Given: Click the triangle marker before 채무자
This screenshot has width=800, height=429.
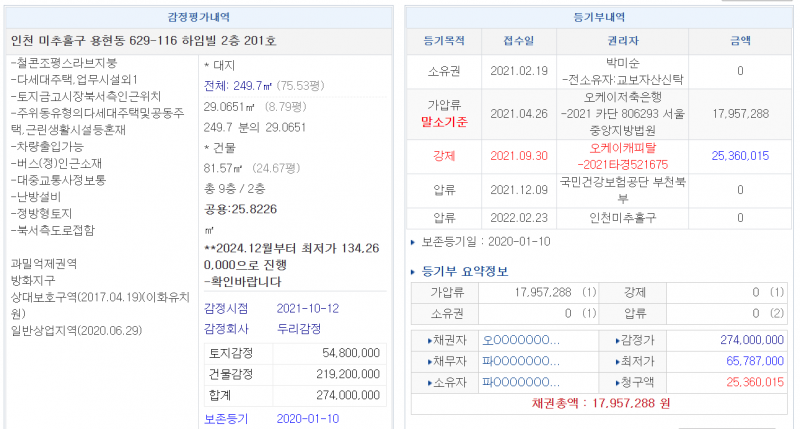Looking at the screenshot, I should coord(430,361).
